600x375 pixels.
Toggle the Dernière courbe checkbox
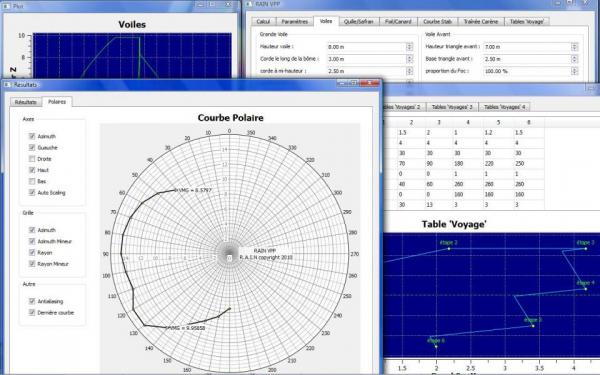click(x=32, y=313)
